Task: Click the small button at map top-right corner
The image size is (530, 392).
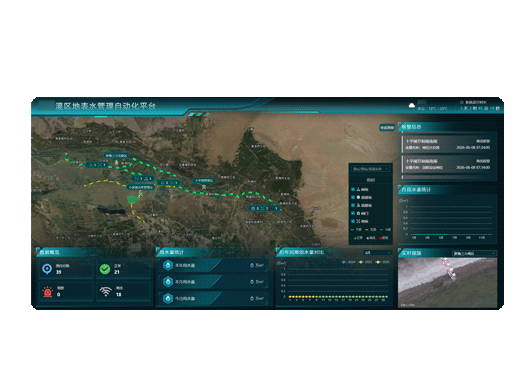Action: point(387,127)
